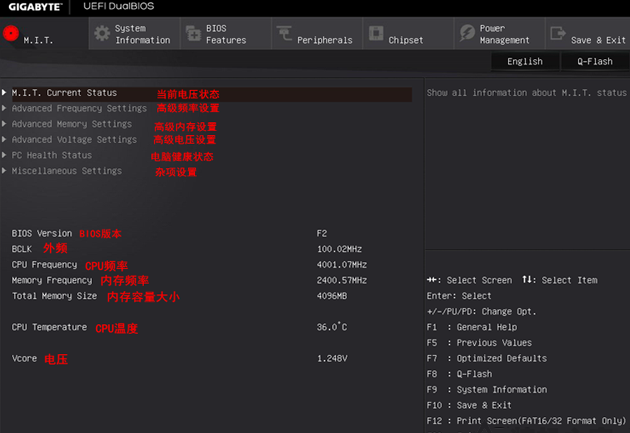630x433 pixels.
Task: Expand arrow beside M.I.T. Current Status
Action: (5, 93)
